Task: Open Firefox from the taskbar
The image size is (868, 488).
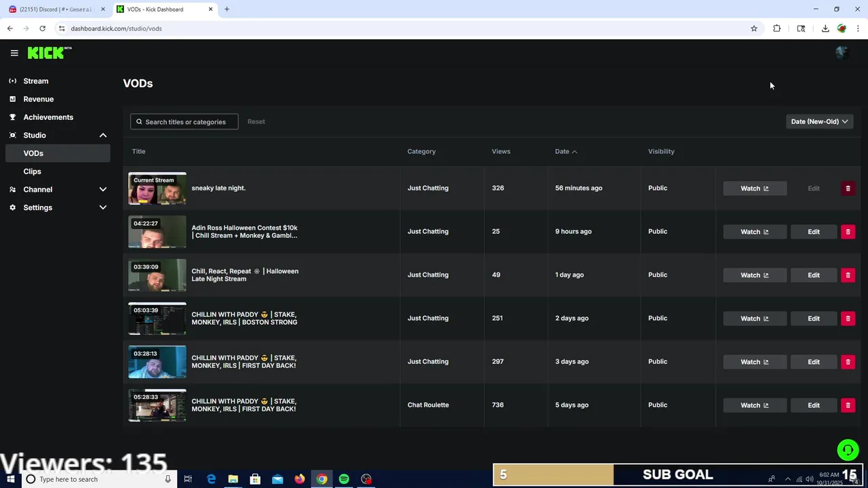Action: point(300,479)
